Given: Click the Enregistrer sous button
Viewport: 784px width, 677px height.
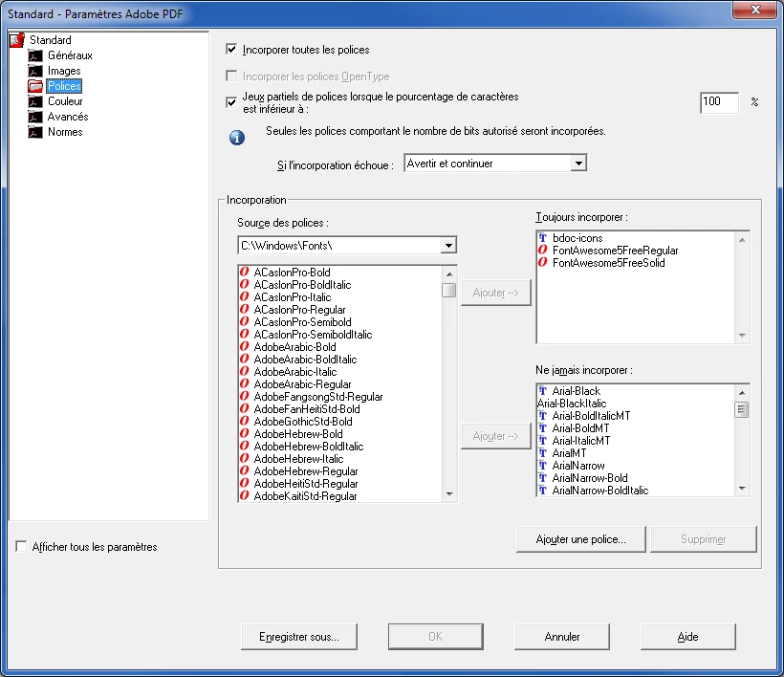Looking at the screenshot, I should pos(299,637).
